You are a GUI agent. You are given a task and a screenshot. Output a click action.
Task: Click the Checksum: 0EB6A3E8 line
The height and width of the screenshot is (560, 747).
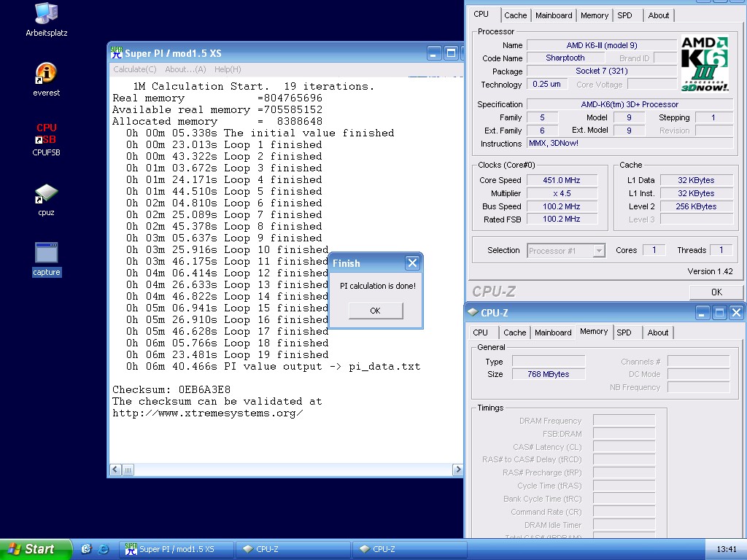[x=171, y=389]
